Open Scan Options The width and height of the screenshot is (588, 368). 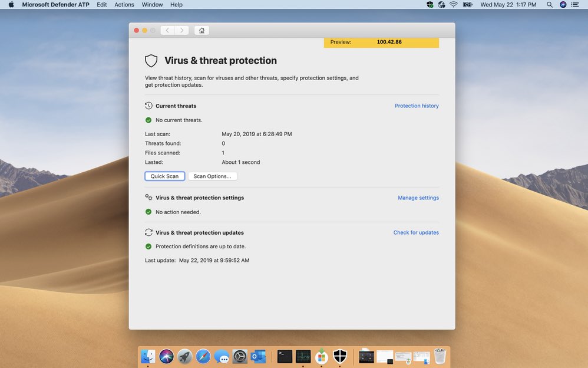213,176
